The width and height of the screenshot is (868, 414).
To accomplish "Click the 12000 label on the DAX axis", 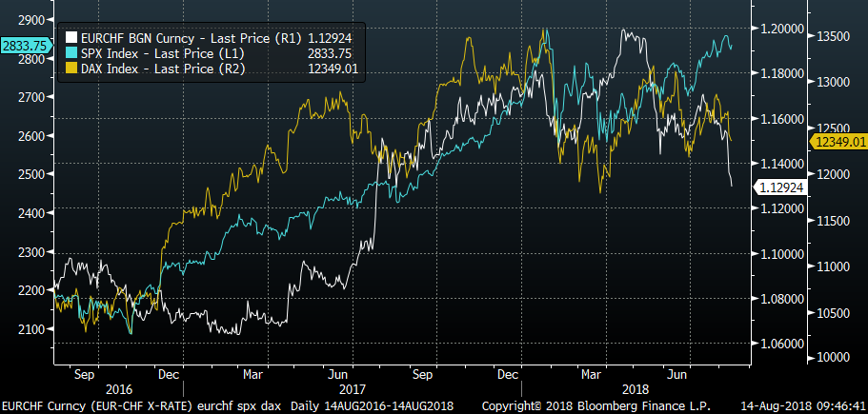I will (x=833, y=175).
